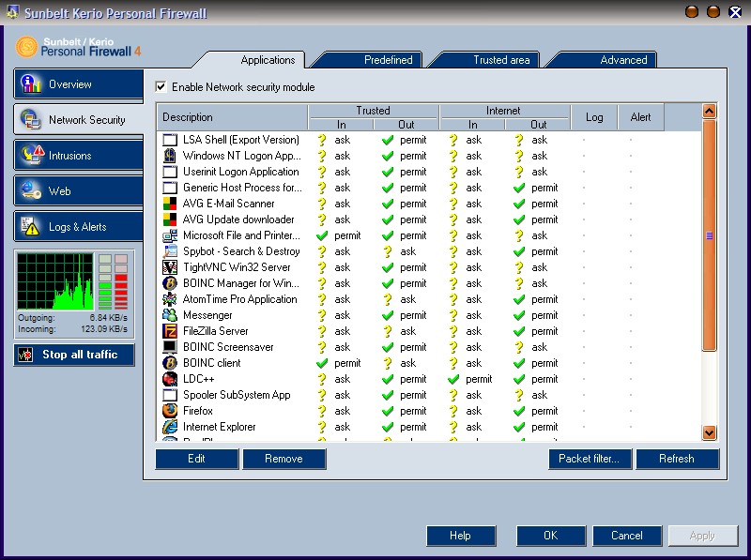Switch to the Applications tab
This screenshot has height=560, width=751.
(x=268, y=60)
